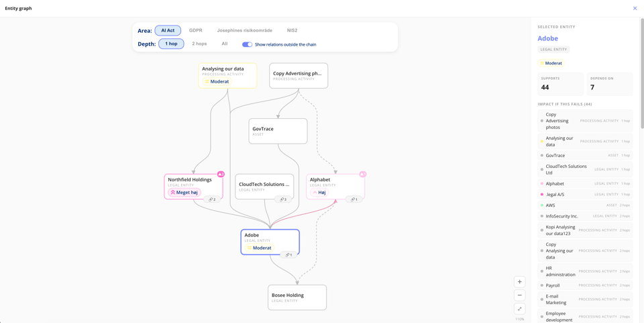The image size is (644, 323).
Task: Open Kopi Analysing our data123 row
Action: [585, 230]
